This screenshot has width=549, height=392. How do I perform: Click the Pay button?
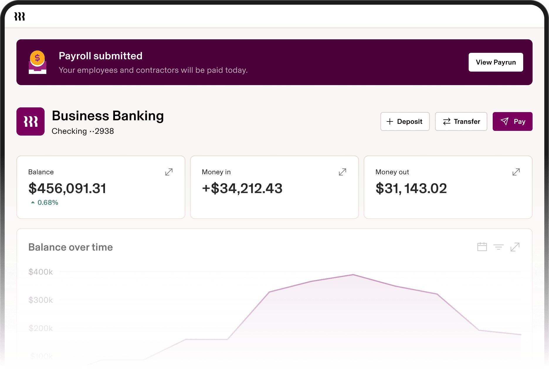513,121
